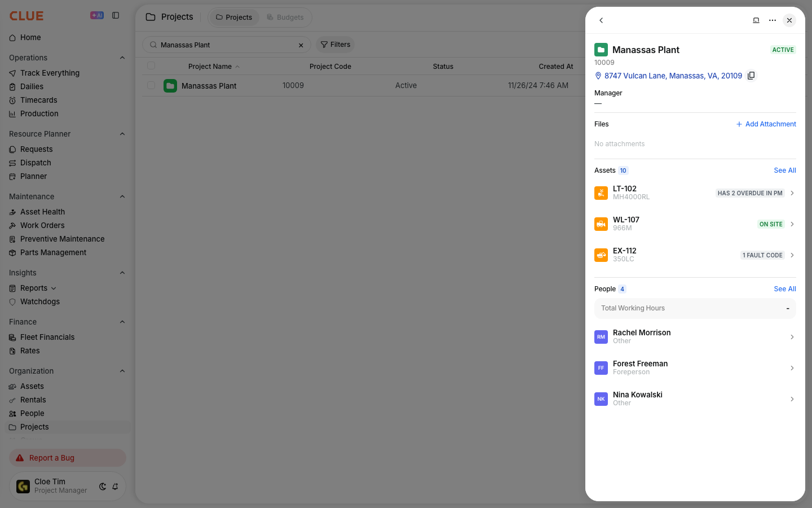This screenshot has width=812, height=508.
Task: Go back with the panel arrow
Action: 601,20
